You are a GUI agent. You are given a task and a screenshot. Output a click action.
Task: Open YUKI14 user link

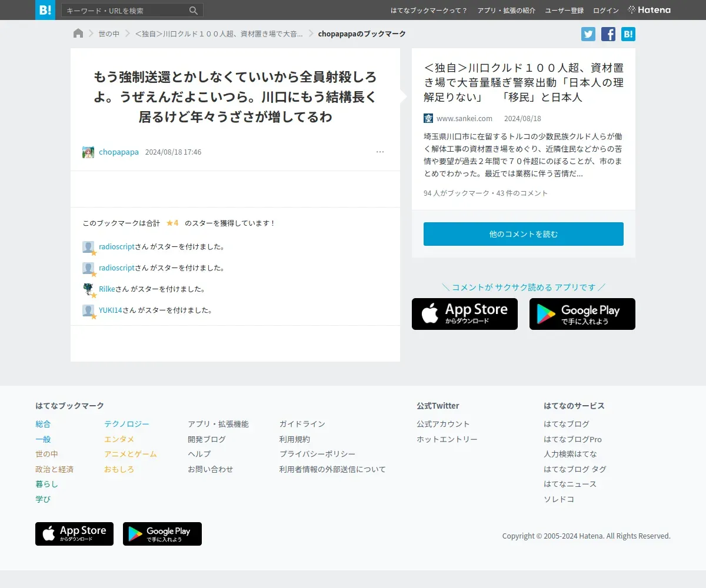(x=110, y=310)
